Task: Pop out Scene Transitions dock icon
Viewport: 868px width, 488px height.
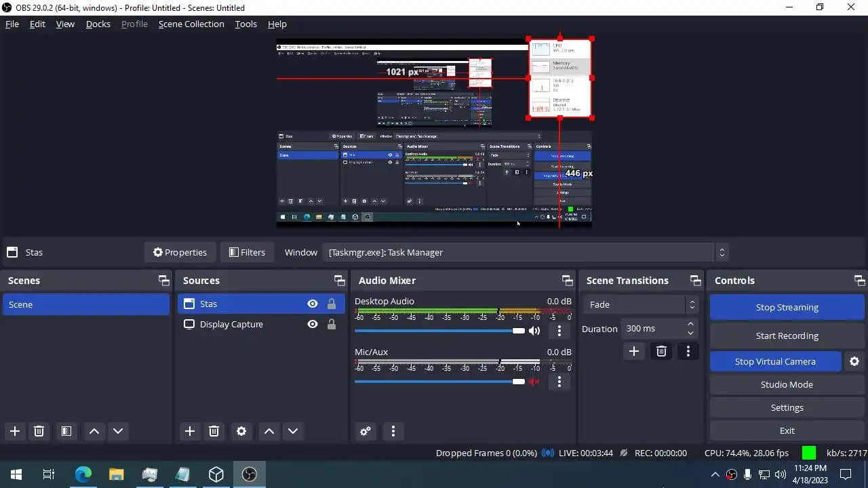Action: 695,281
